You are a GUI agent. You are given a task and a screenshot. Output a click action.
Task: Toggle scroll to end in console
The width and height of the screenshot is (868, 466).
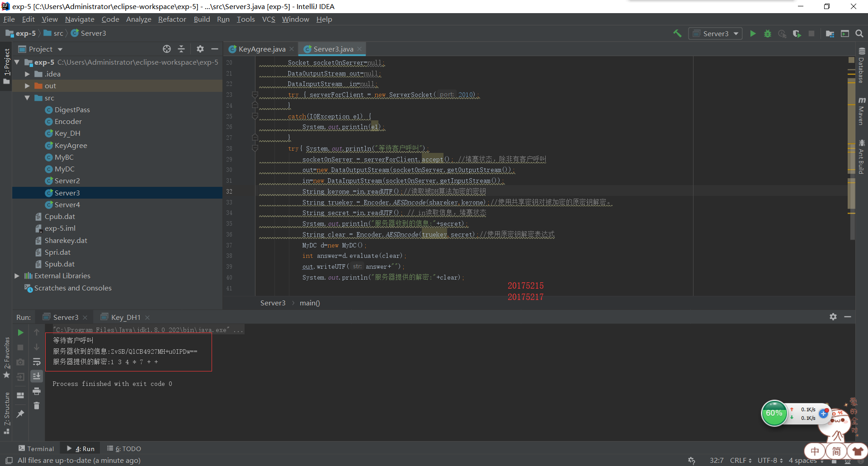coord(37,376)
